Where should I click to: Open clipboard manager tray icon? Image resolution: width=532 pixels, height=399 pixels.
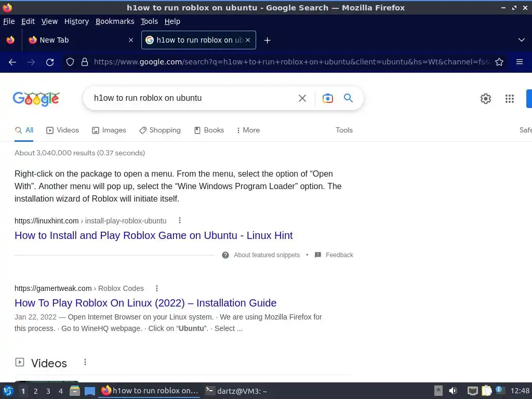coord(486,391)
